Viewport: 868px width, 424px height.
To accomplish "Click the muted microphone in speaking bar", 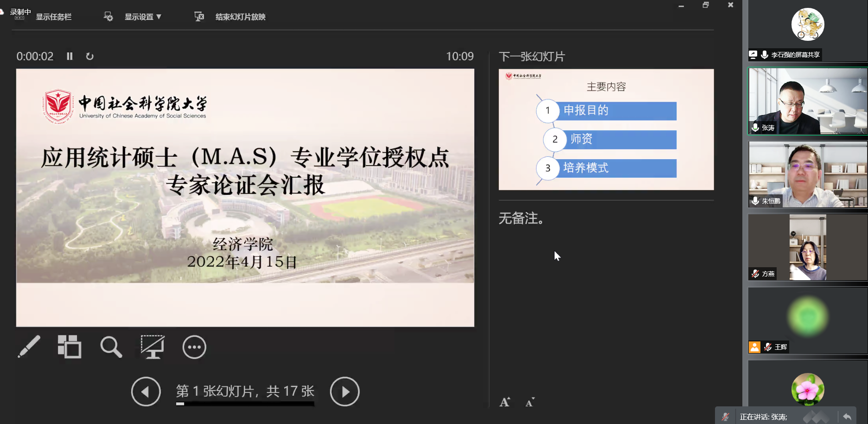I will [726, 417].
